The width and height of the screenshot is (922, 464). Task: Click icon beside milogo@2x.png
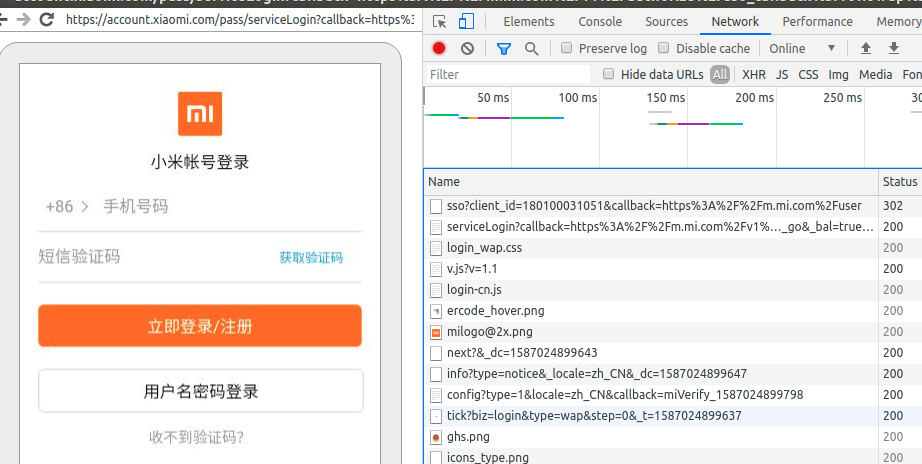coord(436,332)
